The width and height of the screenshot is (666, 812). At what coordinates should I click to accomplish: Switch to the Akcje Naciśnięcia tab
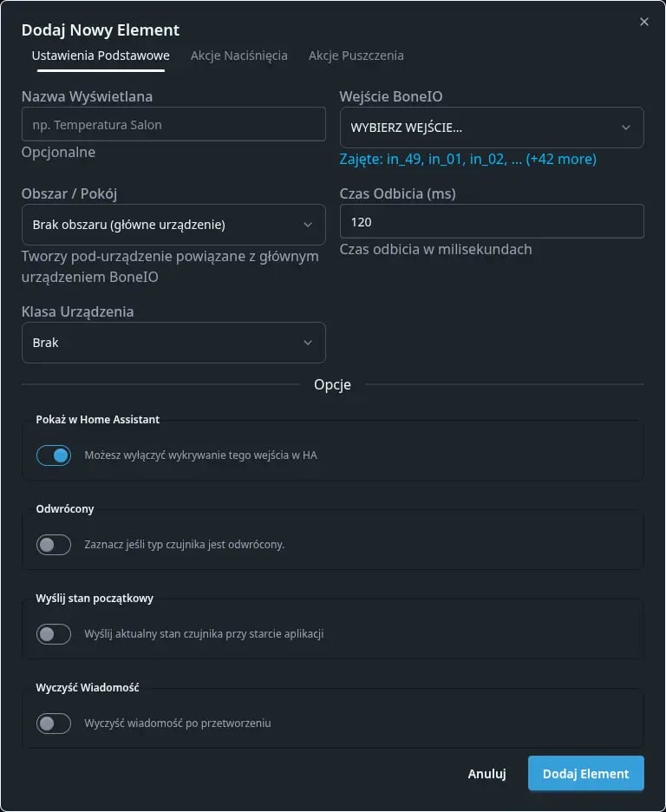tap(238, 56)
